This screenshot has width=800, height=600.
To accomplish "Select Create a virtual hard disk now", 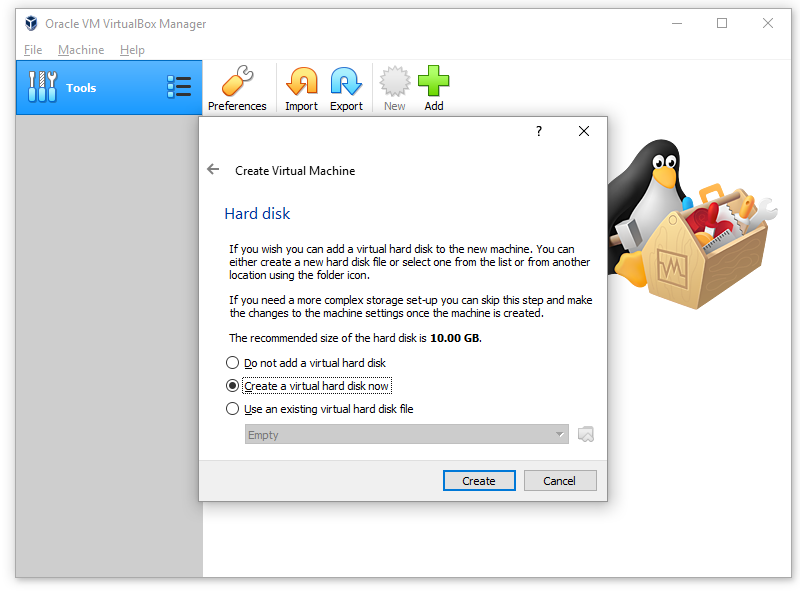I will pyautogui.click(x=233, y=386).
